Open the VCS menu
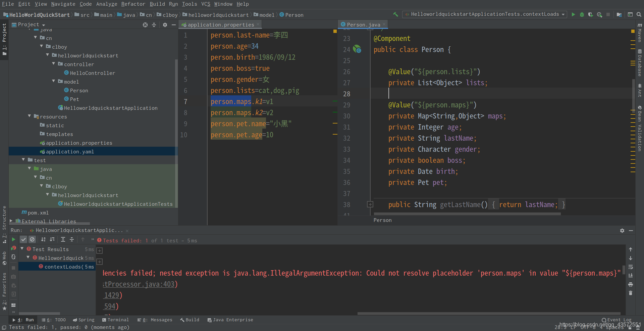 coord(206,4)
